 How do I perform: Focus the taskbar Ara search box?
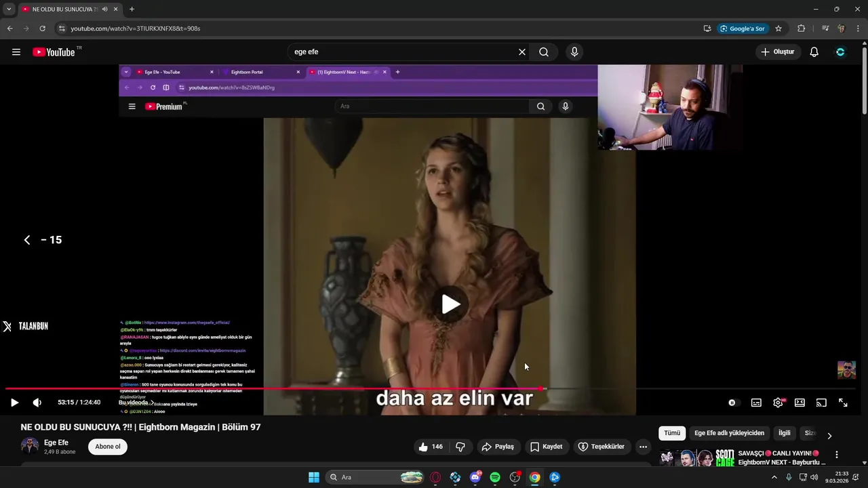tap(376, 477)
